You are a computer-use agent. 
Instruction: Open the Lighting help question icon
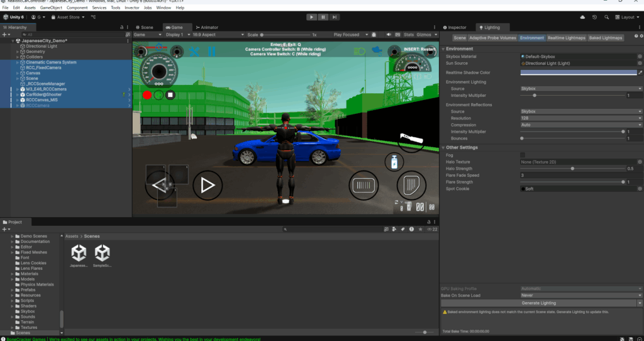tap(636, 36)
